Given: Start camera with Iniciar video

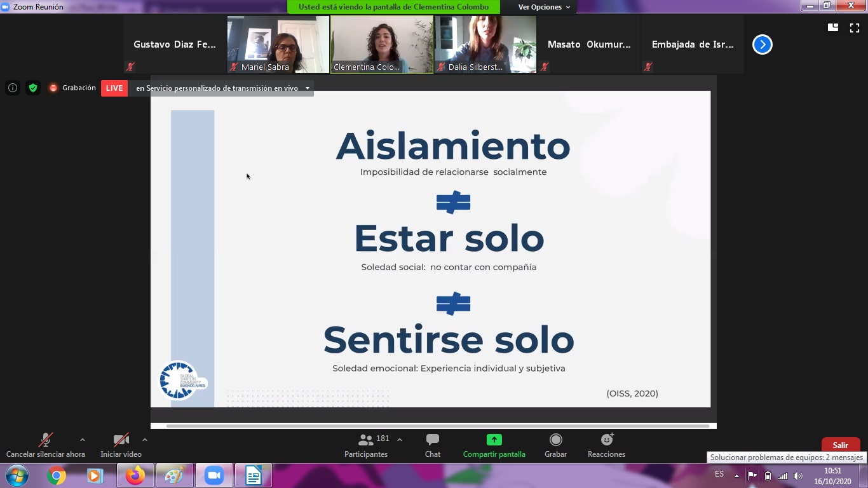Looking at the screenshot, I should [121, 446].
